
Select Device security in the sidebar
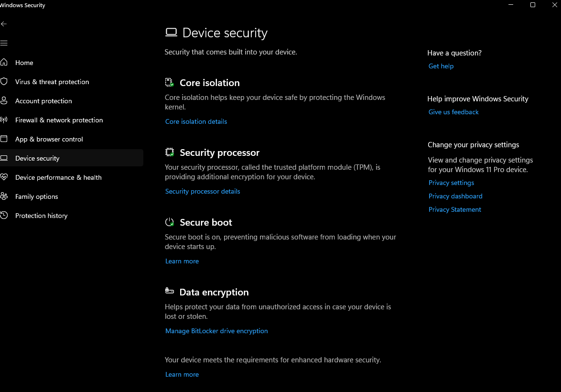click(72, 158)
